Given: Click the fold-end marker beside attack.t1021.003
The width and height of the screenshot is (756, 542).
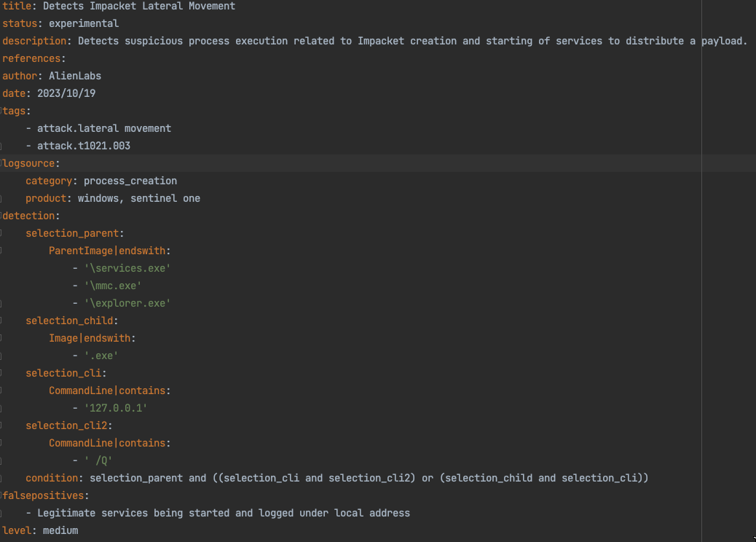Looking at the screenshot, I should coord(2,146).
